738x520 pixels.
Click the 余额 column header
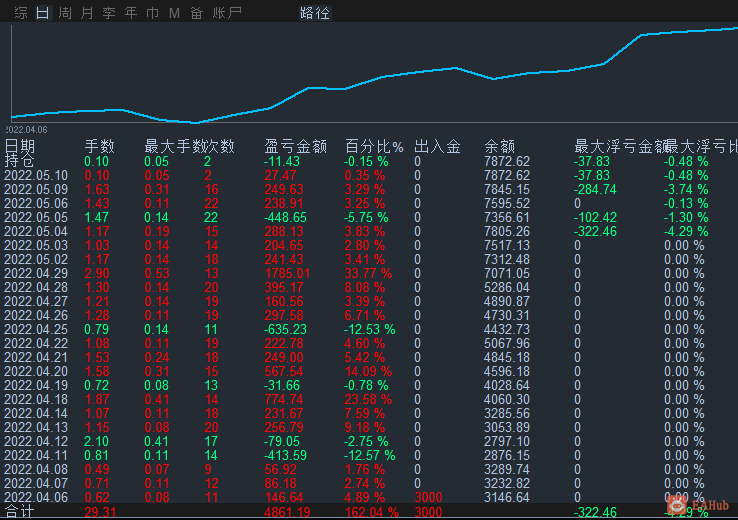tap(499, 146)
